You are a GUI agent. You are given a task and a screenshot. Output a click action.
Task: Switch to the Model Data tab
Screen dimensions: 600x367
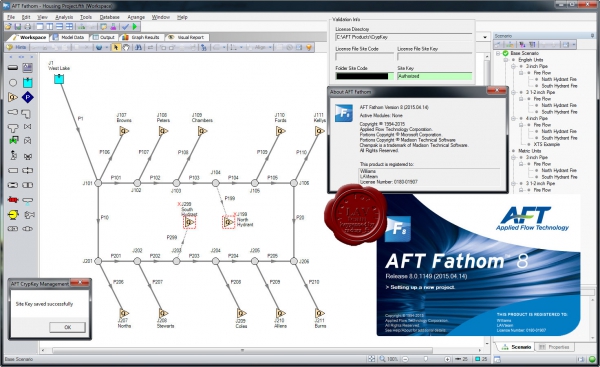click(69, 37)
